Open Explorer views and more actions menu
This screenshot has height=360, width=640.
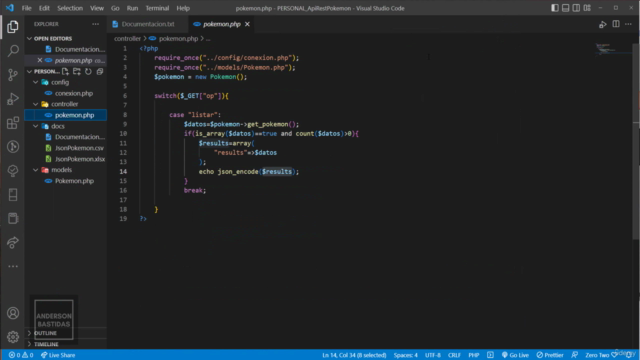click(x=95, y=24)
